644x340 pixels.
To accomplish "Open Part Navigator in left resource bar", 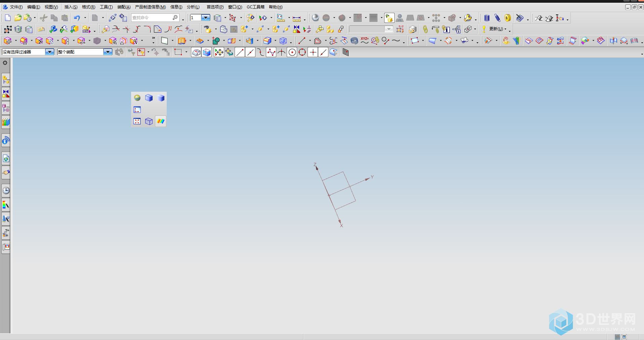I will [6, 108].
